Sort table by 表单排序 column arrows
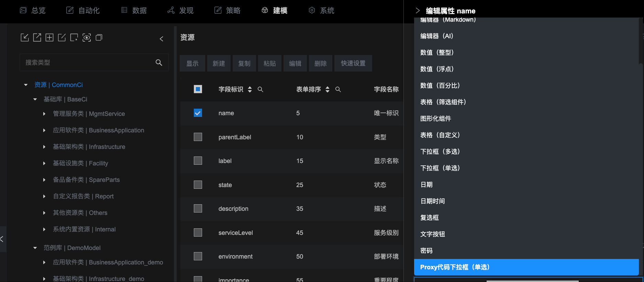 pyautogui.click(x=327, y=89)
